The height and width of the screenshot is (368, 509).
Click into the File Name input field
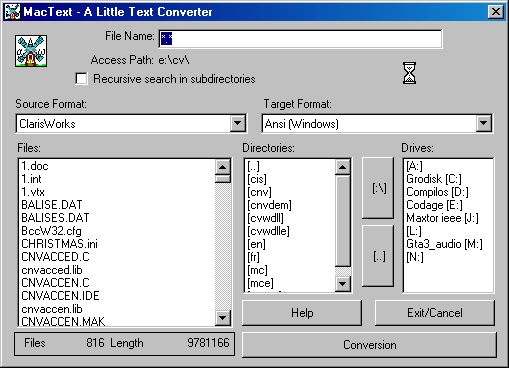click(300, 39)
